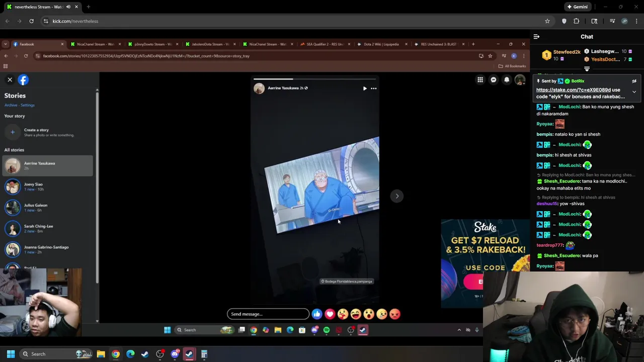React with the Haha laughing emoji
Screen dimensions: 644x362
(x=356, y=314)
